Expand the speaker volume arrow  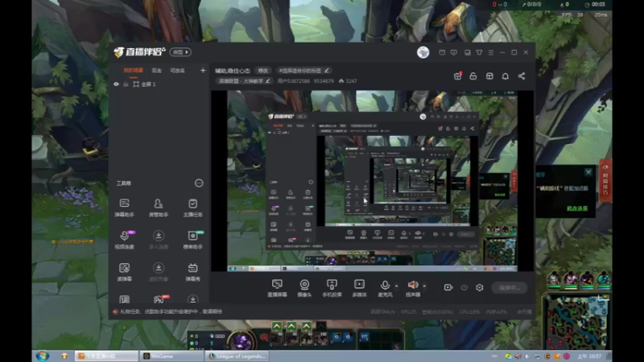424,286
